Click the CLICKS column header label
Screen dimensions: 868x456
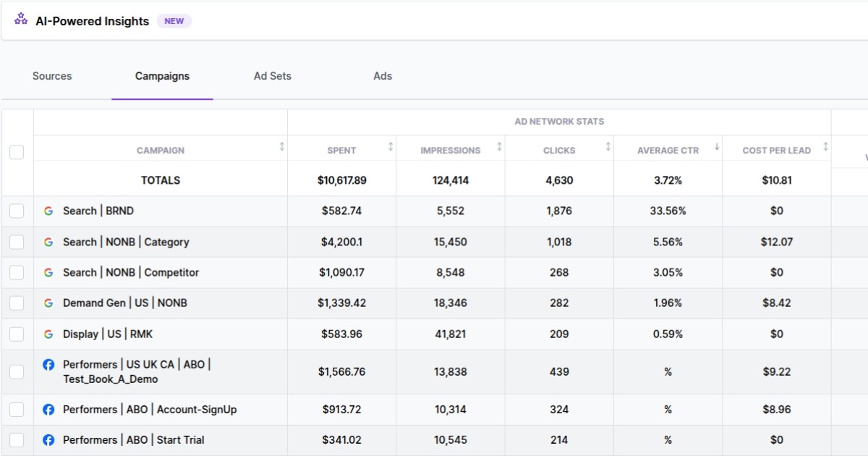(x=559, y=151)
